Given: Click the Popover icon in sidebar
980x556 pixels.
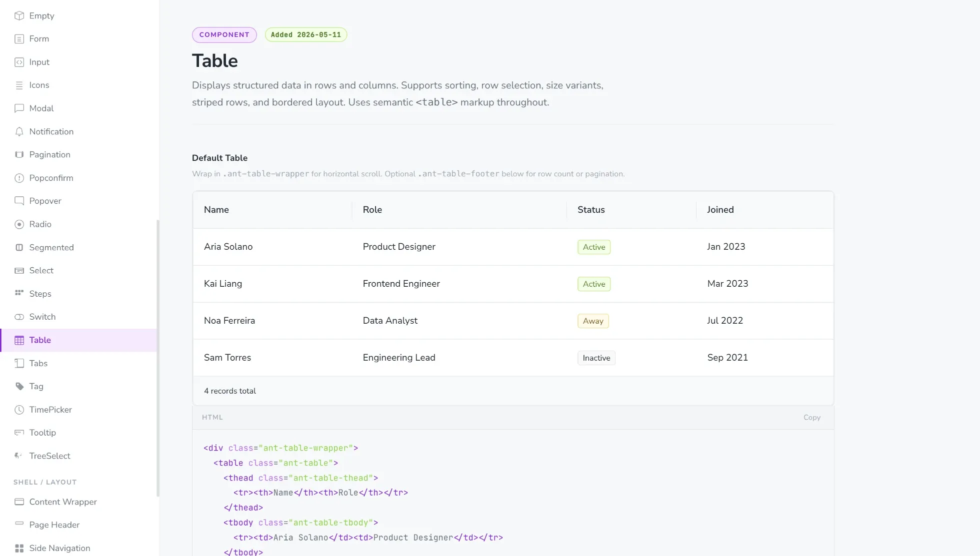Looking at the screenshot, I should click(19, 201).
